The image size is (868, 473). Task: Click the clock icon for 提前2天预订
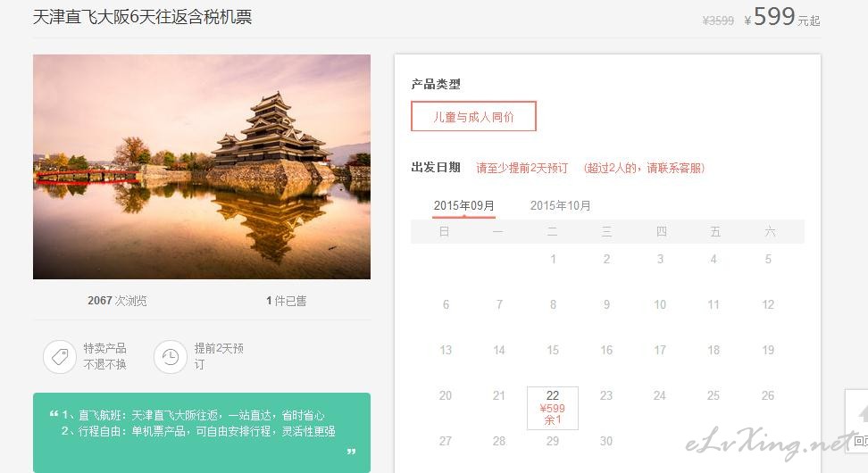171,357
